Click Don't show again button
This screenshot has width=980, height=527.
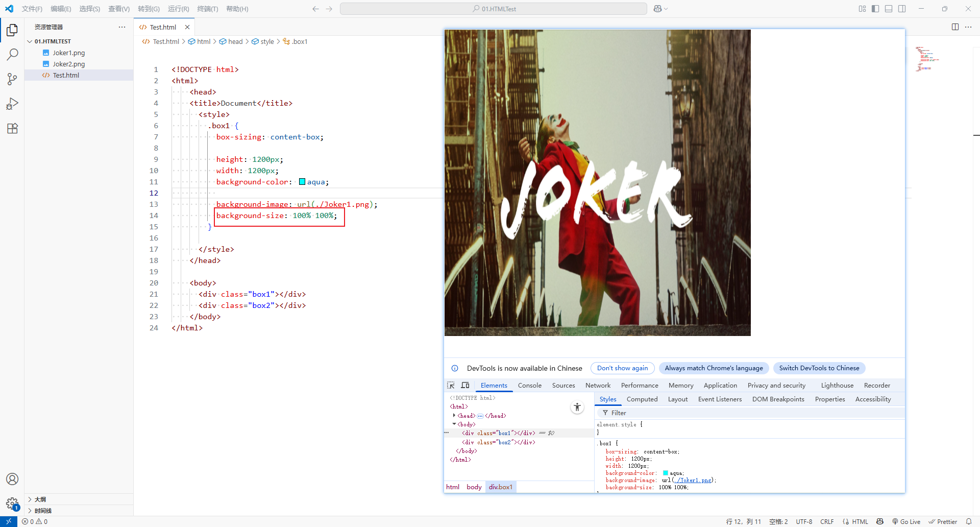[x=622, y=368]
